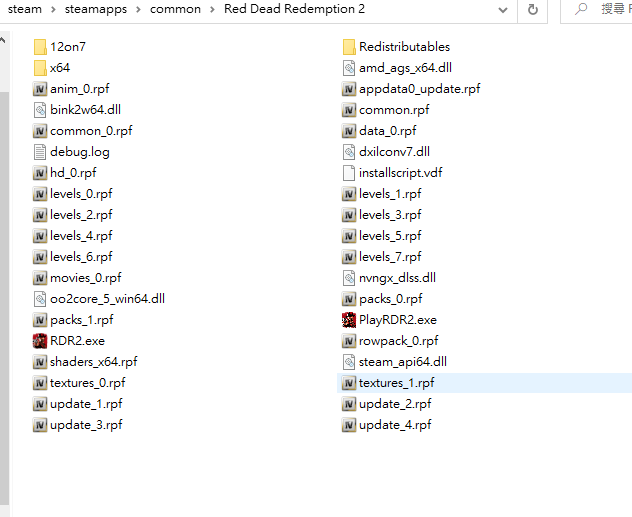Select file name levels_2.rpf
The image size is (632, 517).
[81, 215]
